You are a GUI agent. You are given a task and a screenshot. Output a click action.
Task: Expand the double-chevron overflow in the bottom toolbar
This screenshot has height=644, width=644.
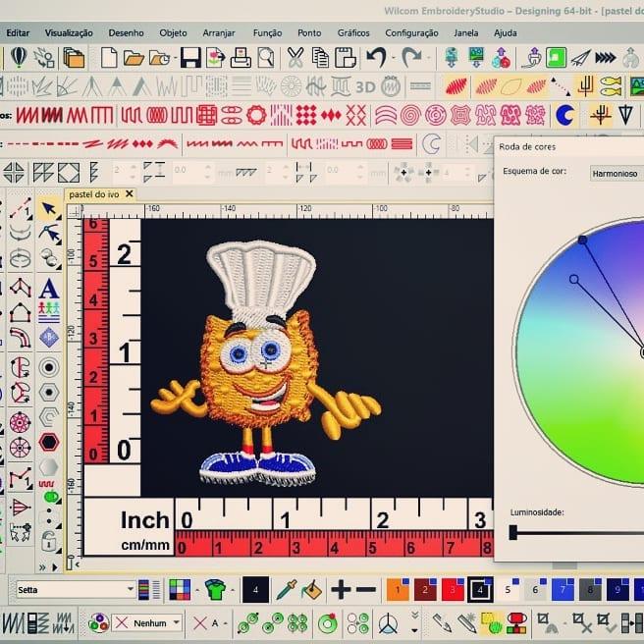(415, 615)
